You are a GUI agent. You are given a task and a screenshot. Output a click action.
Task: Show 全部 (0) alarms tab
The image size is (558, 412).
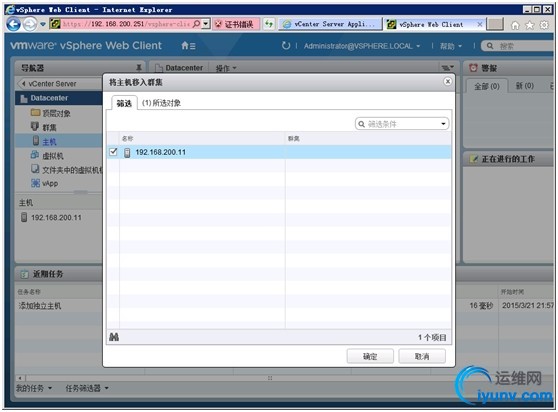pos(487,86)
